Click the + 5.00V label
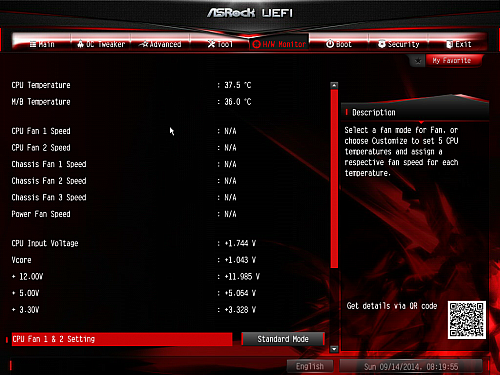The width and height of the screenshot is (500, 375). pyautogui.click(x=25, y=293)
